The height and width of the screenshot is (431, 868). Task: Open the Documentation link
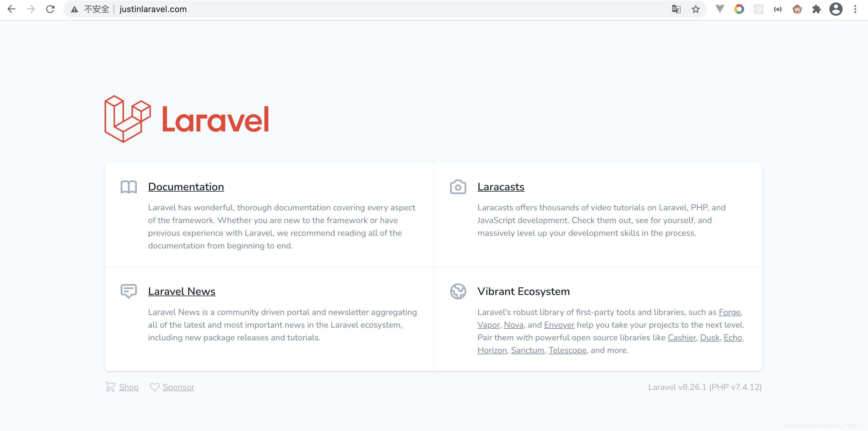(x=186, y=187)
